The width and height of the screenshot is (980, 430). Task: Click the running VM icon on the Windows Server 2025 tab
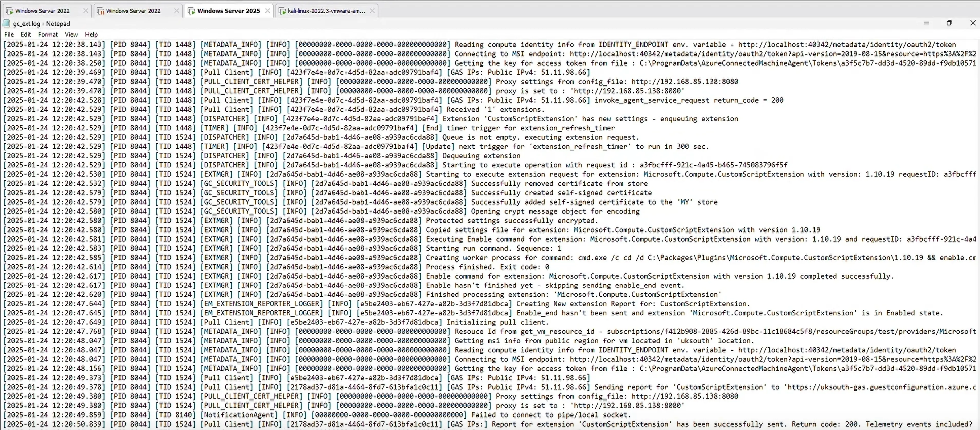pos(192,11)
